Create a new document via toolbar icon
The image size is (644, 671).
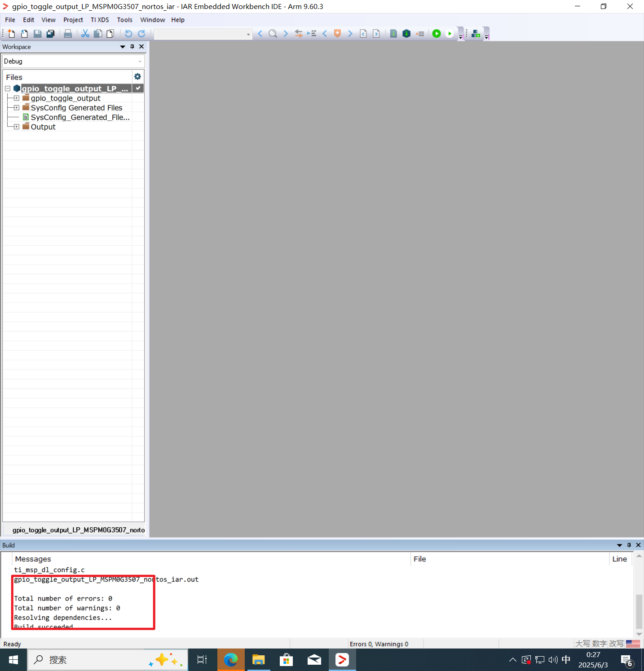[x=12, y=34]
